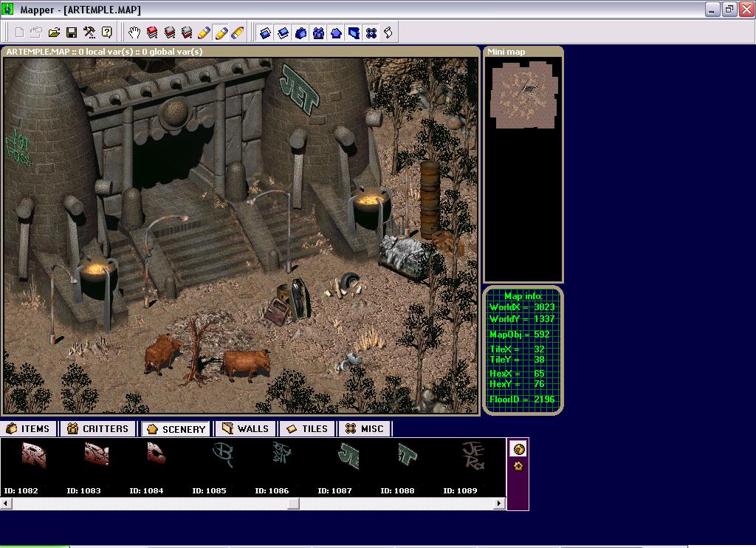Toggle the blue bag items toolbar icon

[x=300, y=32]
